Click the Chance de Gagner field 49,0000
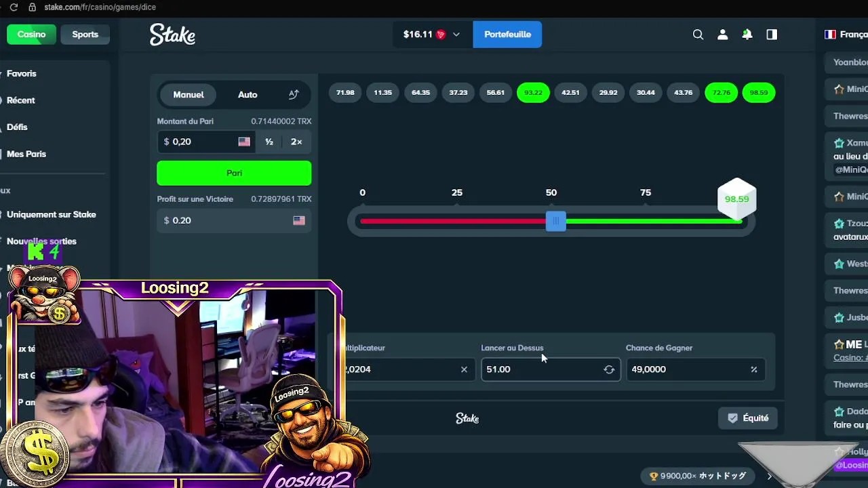The image size is (868, 488). (696, 369)
